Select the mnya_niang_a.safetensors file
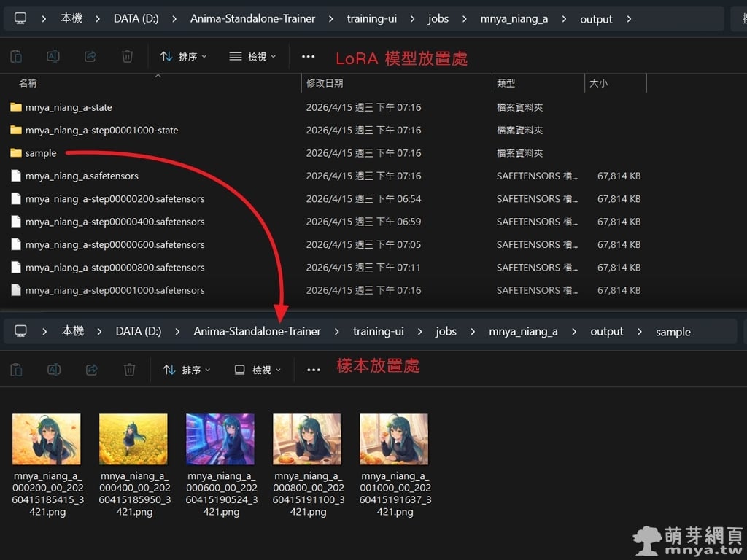 [x=81, y=176]
